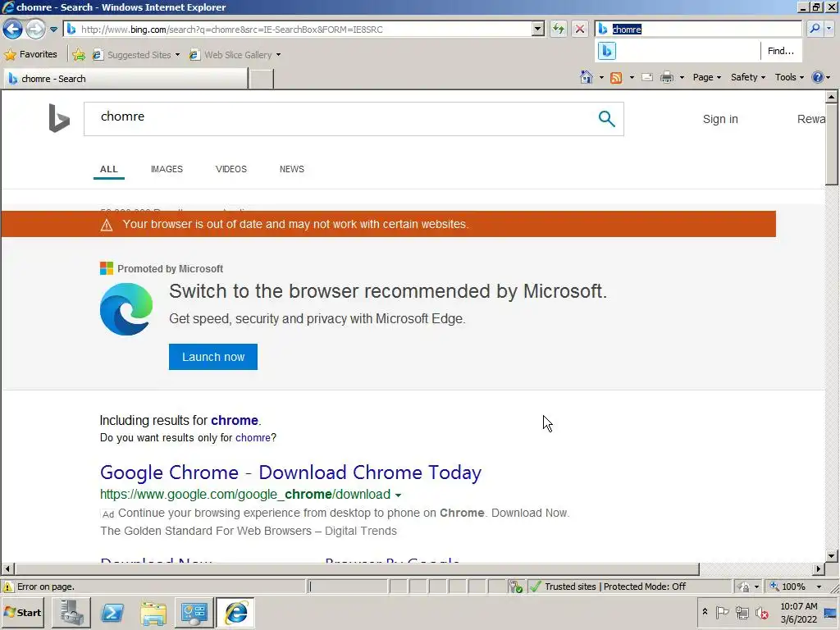Open Server Manager from the taskbar
Screen dimensions: 840x630
71,612
